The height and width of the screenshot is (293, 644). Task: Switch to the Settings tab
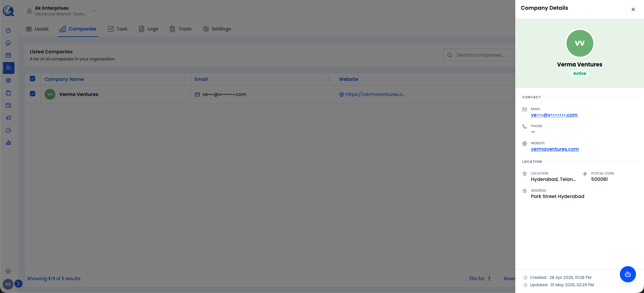217,29
